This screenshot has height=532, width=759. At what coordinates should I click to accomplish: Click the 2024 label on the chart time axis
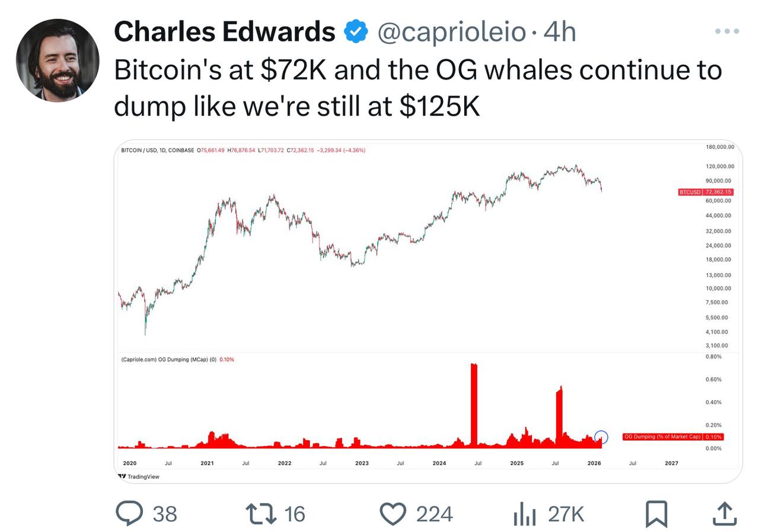tap(439, 463)
